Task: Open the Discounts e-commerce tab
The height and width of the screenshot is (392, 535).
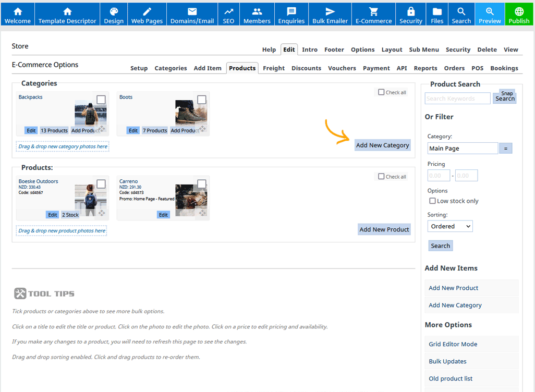Action: coord(306,68)
